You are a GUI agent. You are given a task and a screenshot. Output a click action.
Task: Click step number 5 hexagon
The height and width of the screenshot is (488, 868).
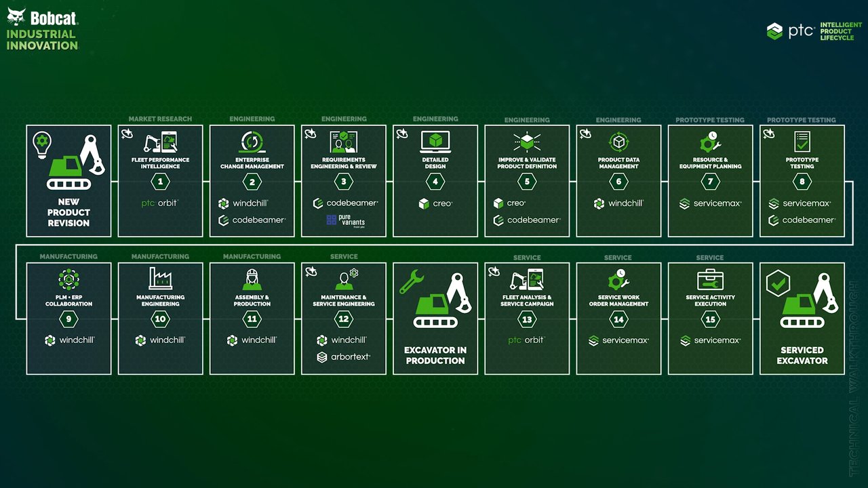(x=527, y=181)
